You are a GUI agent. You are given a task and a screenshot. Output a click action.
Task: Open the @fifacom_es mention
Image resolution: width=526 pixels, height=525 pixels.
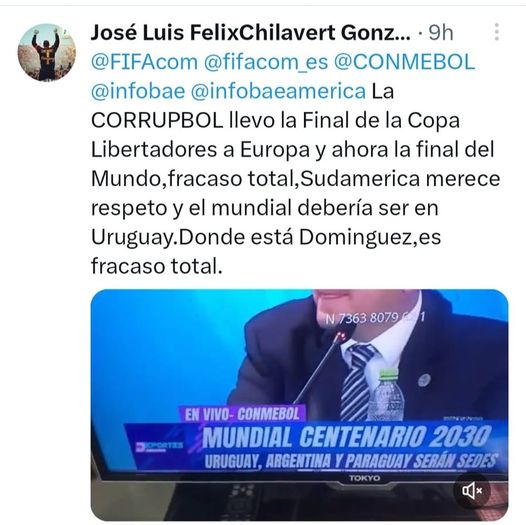[266, 62]
